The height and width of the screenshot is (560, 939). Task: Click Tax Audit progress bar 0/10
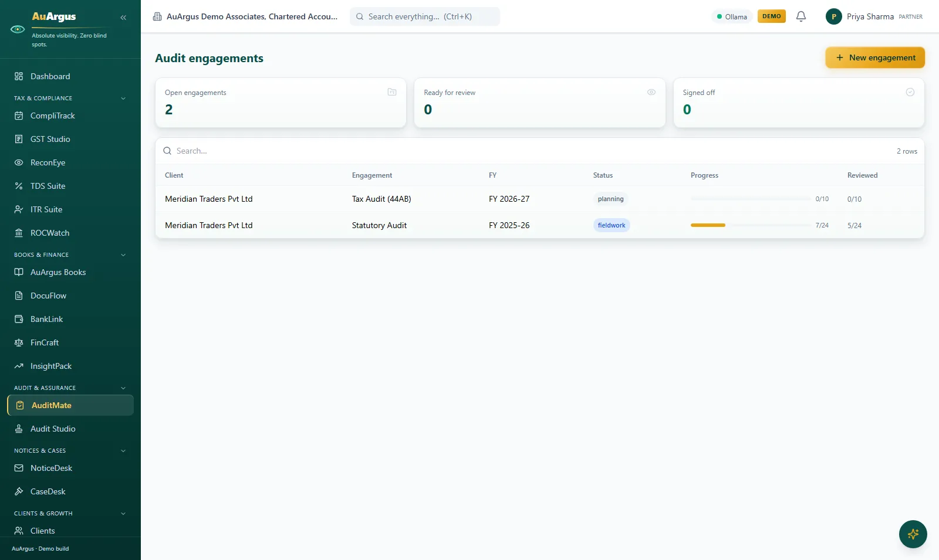[751, 199]
